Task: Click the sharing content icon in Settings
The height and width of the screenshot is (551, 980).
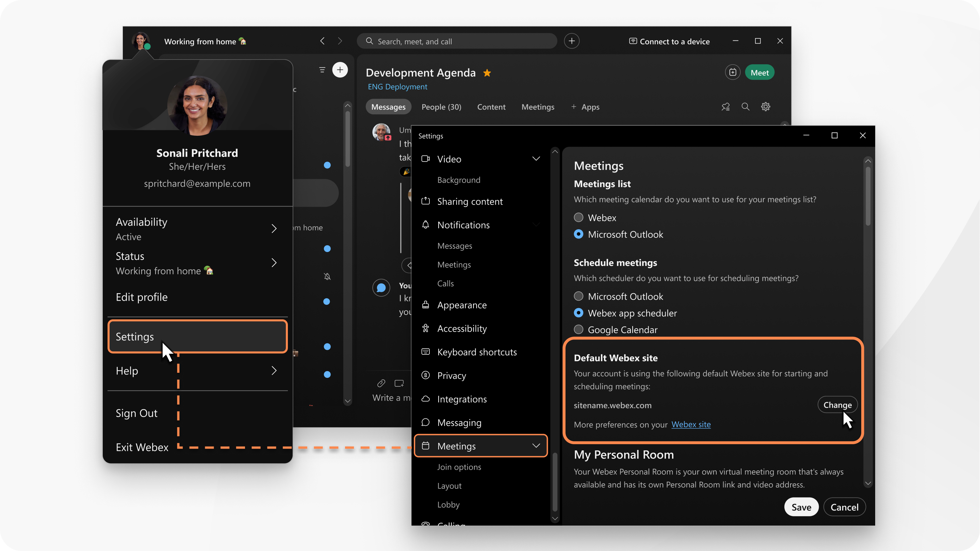Action: 425,201
